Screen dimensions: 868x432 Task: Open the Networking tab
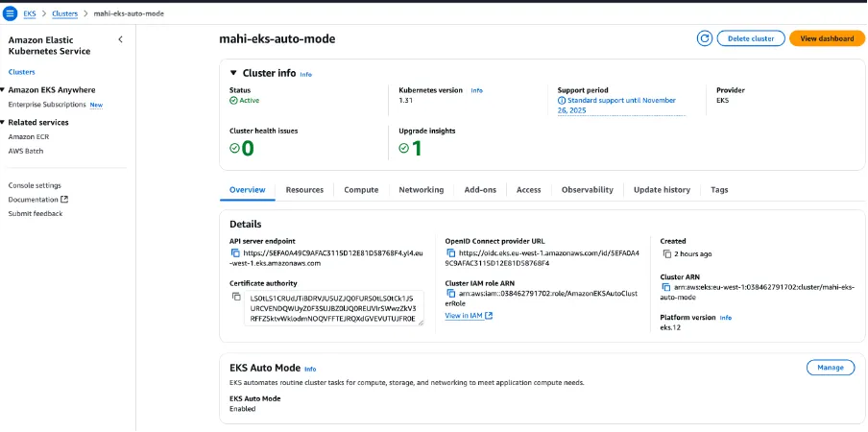click(x=422, y=190)
